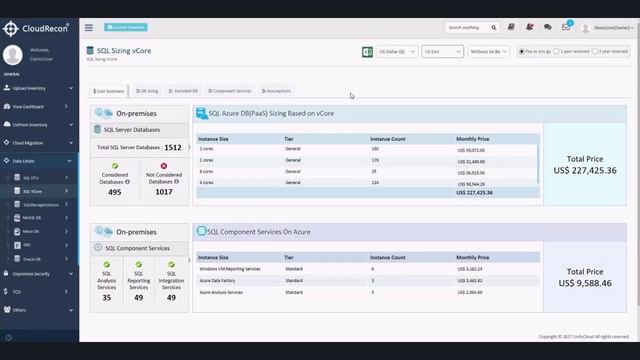
Task: Click the Maria DB sidebar icon
Action: (17, 231)
